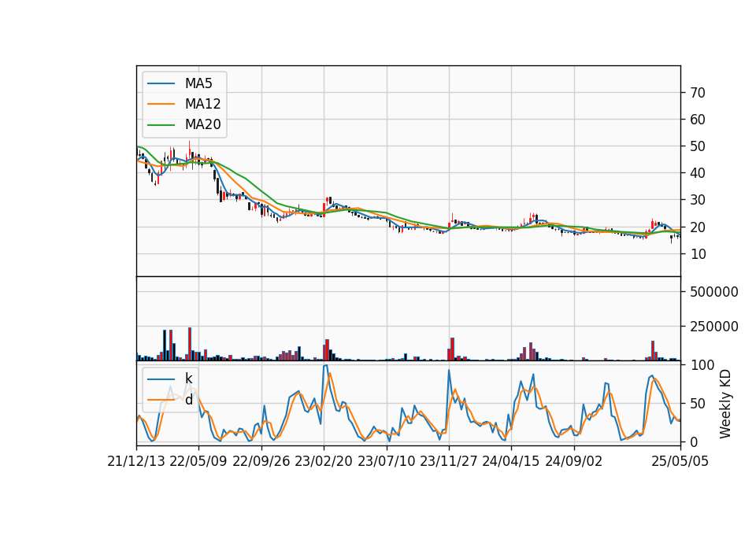Image resolution: width=756 pixels, height=543 pixels.
Task: Click the Weekly KD axis label
Action: [725, 404]
